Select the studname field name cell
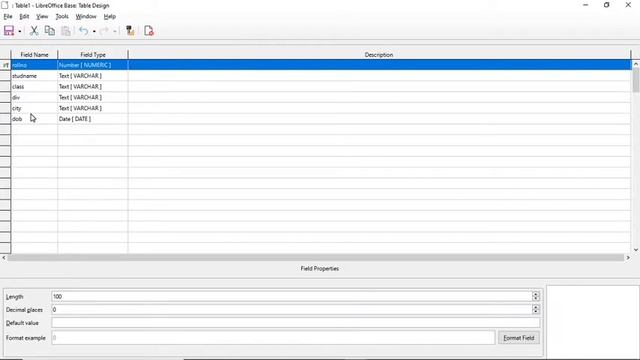Viewport: 640px width, 360px height. coord(34,76)
